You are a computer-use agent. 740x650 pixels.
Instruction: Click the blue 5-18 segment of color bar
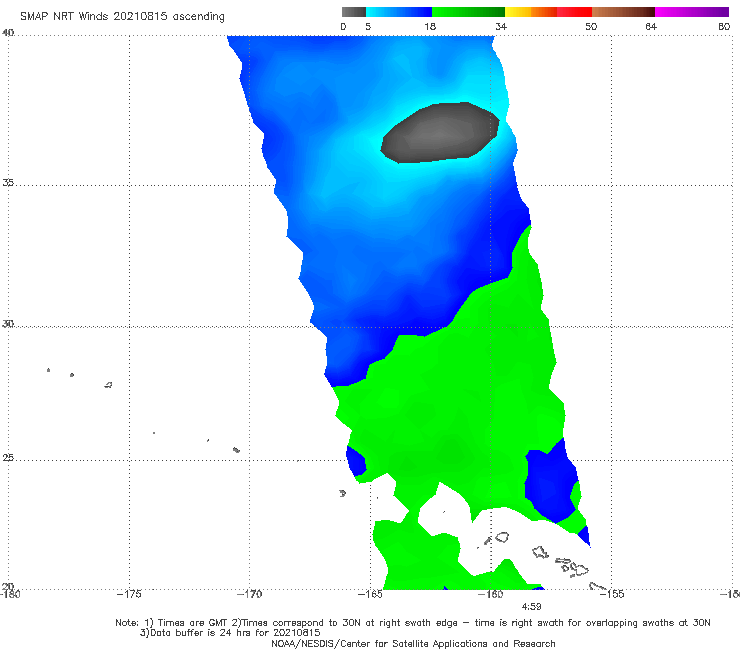[x=399, y=12]
